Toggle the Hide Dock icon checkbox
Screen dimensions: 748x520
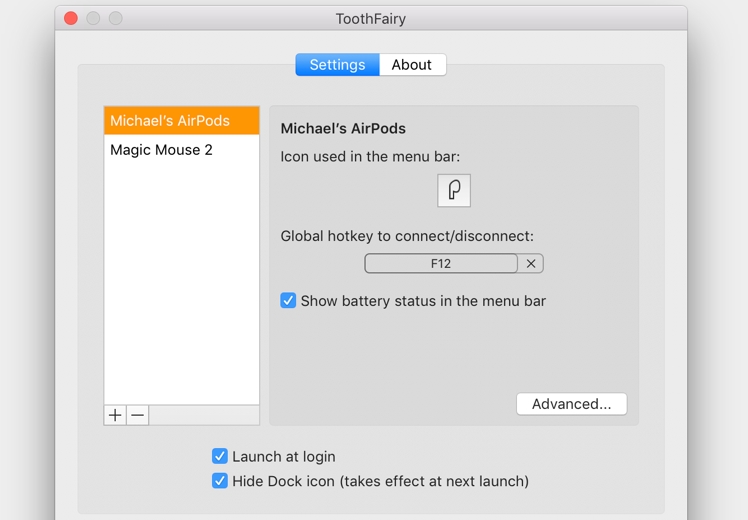pos(220,481)
